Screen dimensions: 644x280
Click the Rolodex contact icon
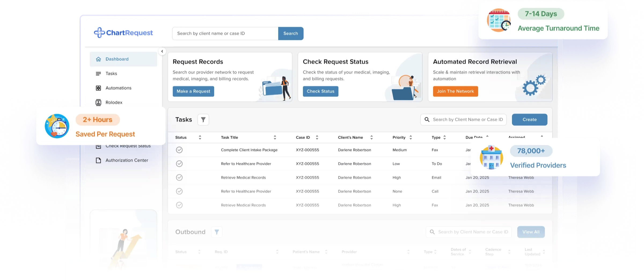coord(98,102)
